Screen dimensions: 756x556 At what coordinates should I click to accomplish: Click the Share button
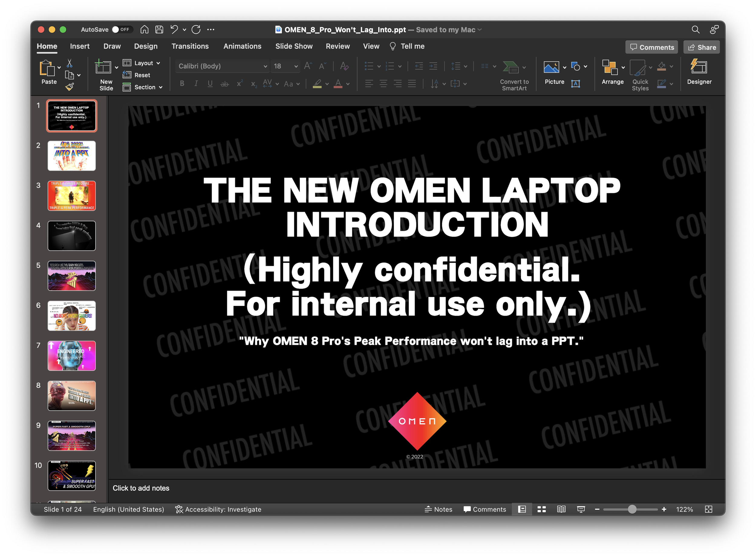pos(702,48)
